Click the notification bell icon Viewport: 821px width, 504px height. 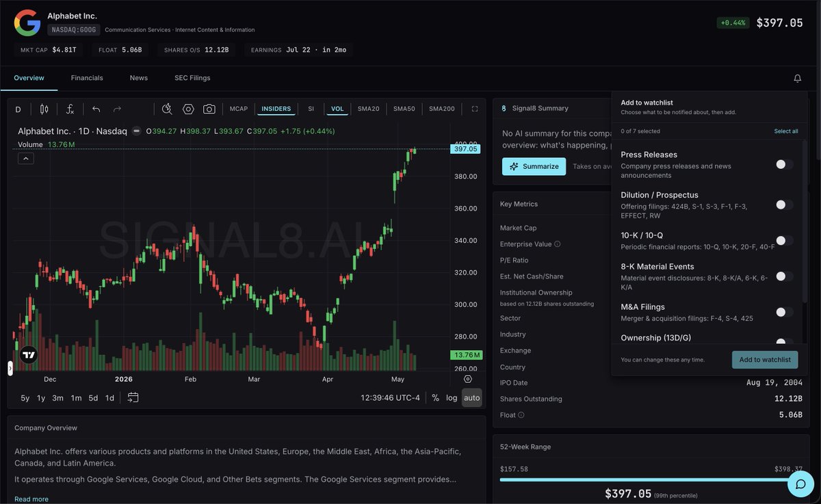point(797,79)
